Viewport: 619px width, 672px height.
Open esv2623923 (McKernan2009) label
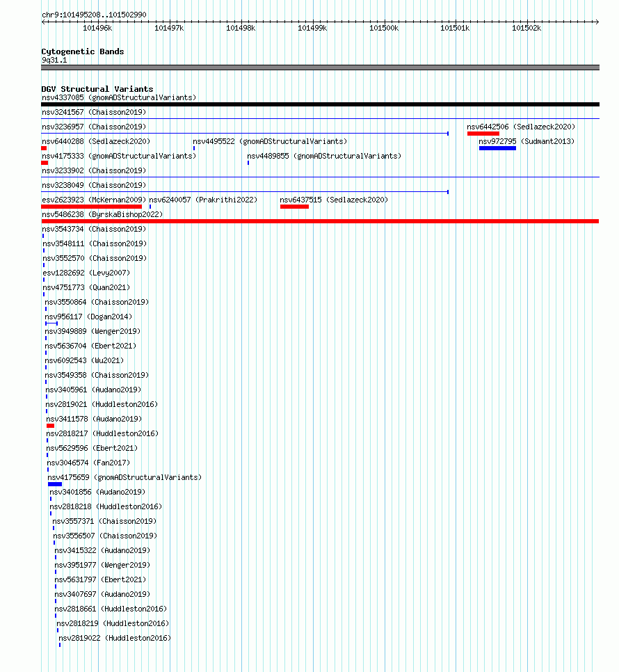click(94, 200)
